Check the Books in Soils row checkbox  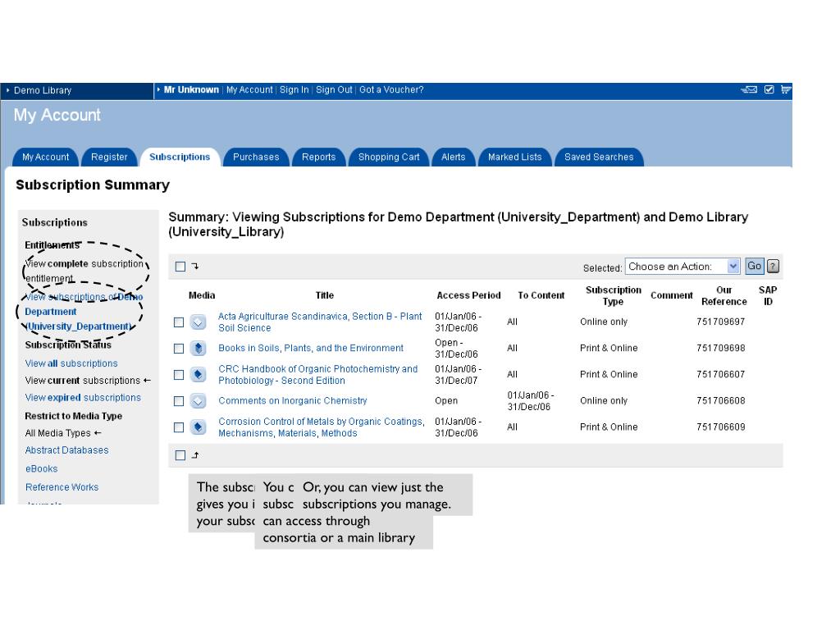pyautogui.click(x=179, y=348)
